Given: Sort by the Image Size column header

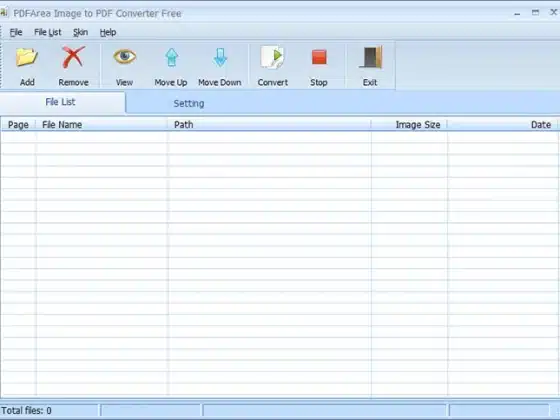Looking at the screenshot, I should (409, 125).
